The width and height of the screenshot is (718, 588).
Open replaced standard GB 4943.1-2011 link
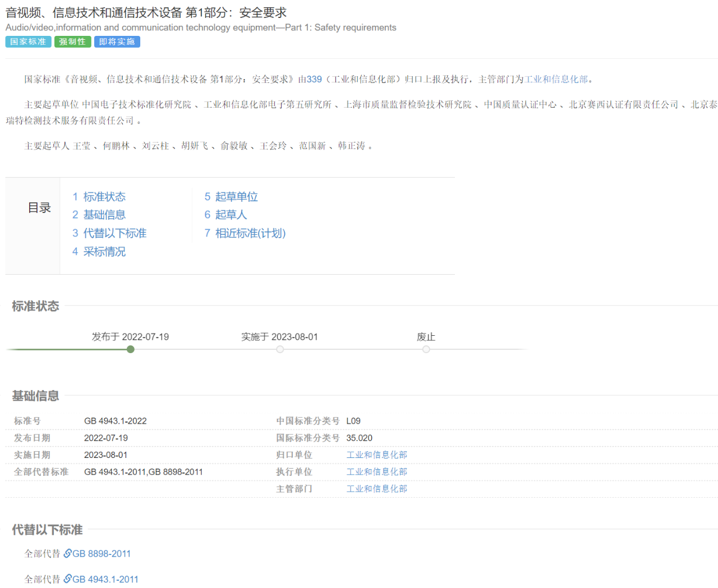pyautogui.click(x=105, y=579)
